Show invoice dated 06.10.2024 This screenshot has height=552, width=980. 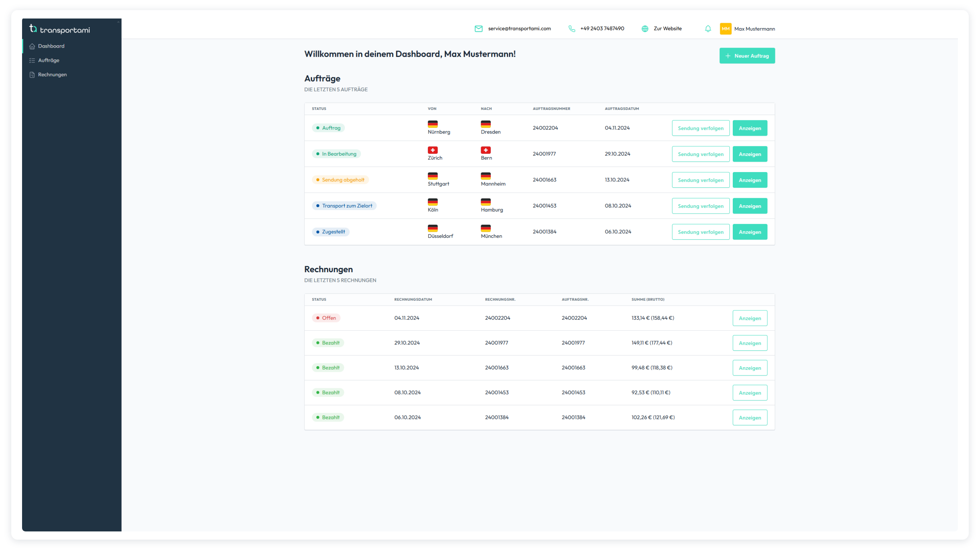[x=750, y=418]
